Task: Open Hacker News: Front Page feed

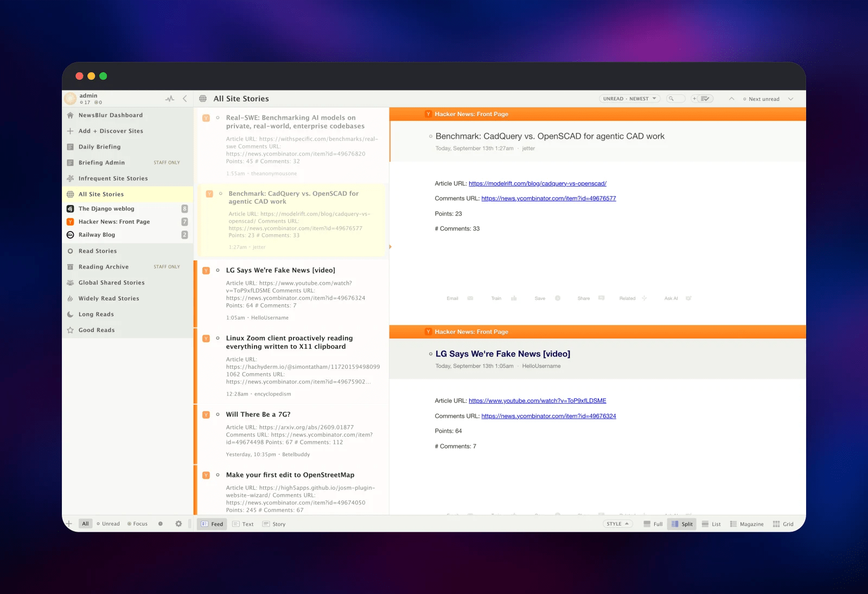Action: click(127, 221)
